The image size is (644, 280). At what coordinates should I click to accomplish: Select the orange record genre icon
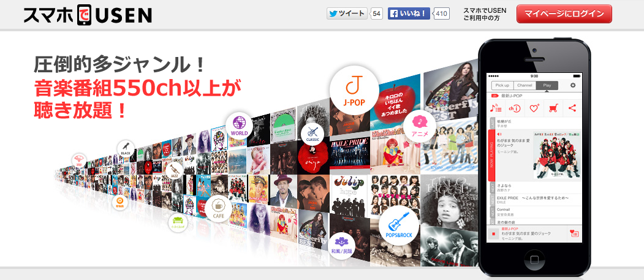120,202
